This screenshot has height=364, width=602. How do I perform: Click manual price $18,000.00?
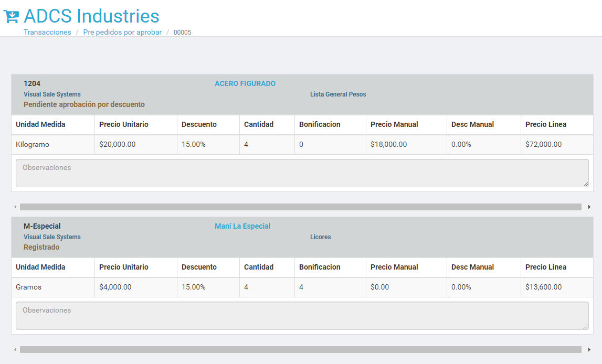click(x=388, y=145)
